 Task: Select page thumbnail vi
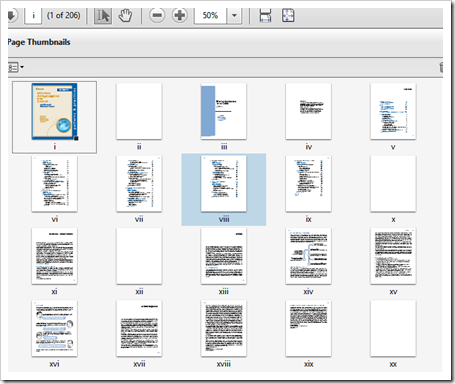tap(54, 184)
